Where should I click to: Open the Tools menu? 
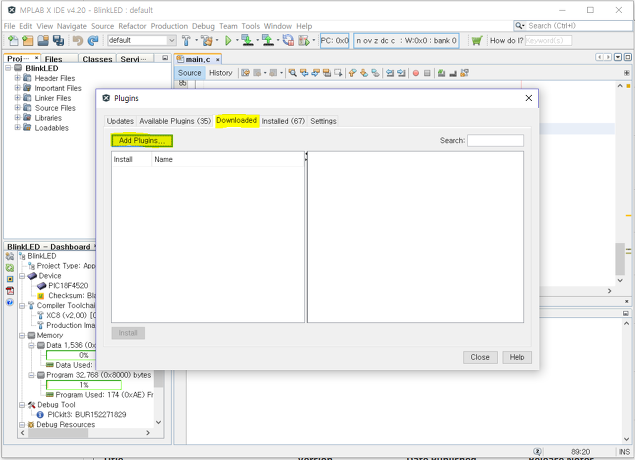click(251, 26)
